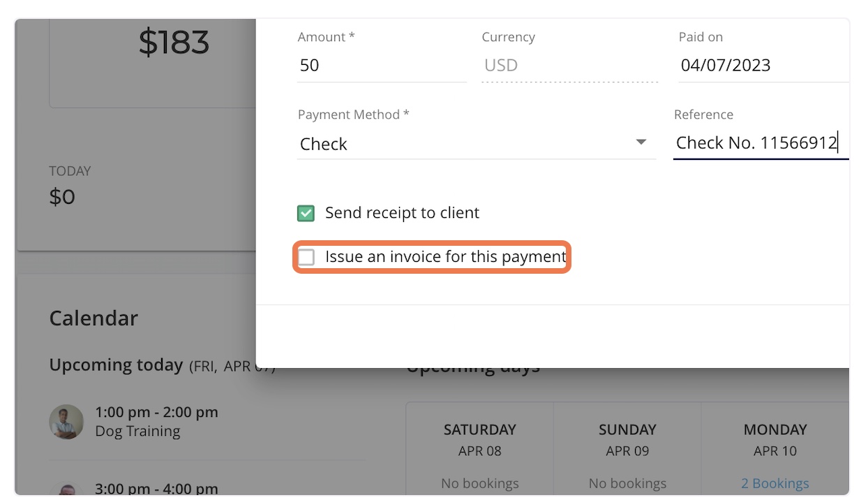The image size is (868, 500).
Task: Open the 3:00 pm - 4:00 pm booking
Action: click(156, 489)
